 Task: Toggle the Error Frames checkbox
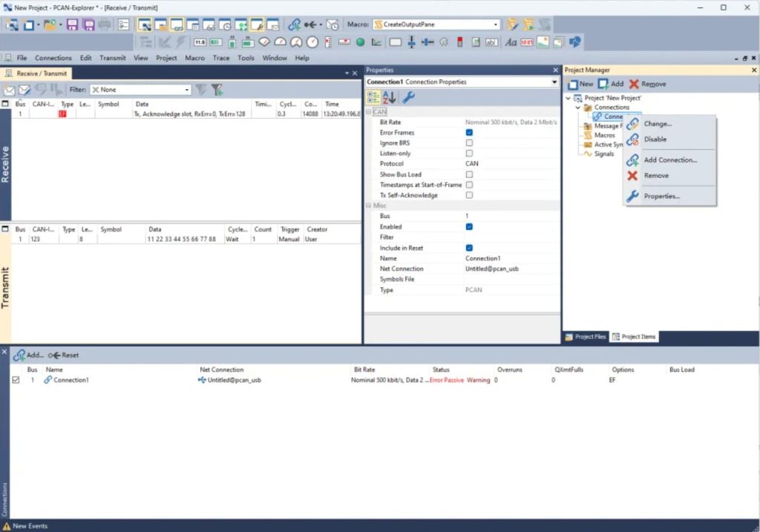[x=469, y=132]
